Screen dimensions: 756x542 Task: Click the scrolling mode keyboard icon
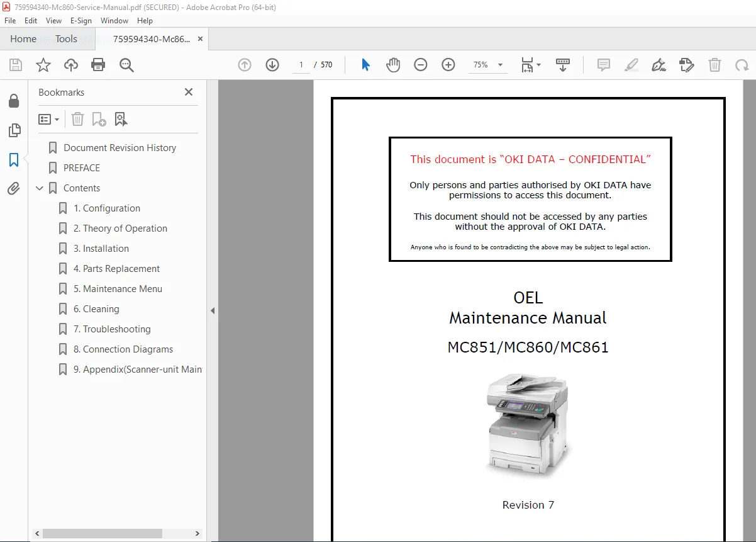[x=563, y=65]
